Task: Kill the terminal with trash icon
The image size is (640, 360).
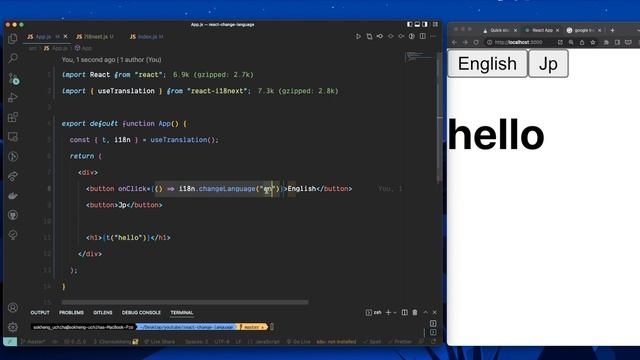Action: point(415,312)
